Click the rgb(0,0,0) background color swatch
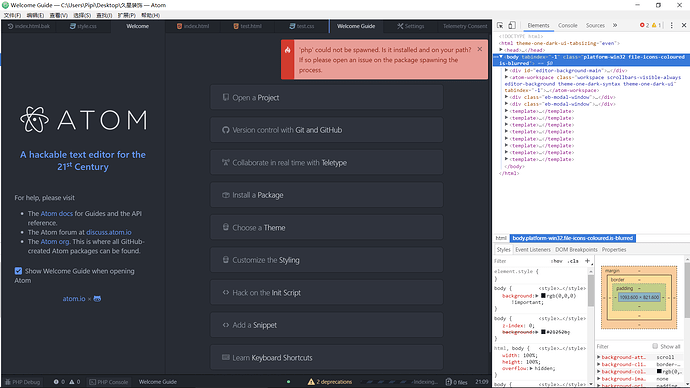Image resolution: width=690 pixels, height=388 pixels. [543, 296]
